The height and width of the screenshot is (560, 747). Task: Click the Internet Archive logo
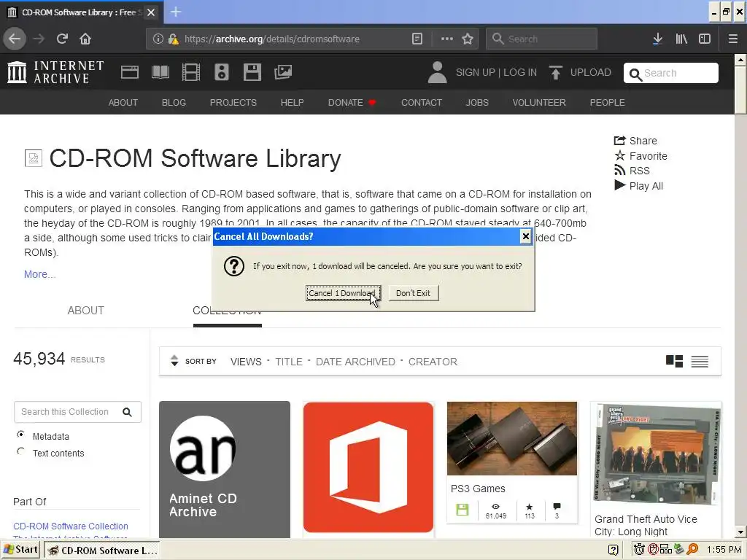[55, 72]
